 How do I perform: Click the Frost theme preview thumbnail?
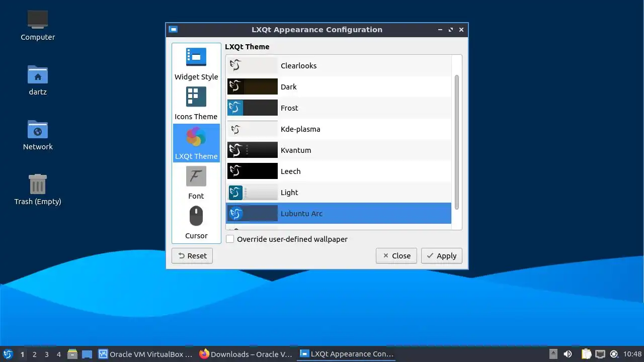tap(253, 108)
